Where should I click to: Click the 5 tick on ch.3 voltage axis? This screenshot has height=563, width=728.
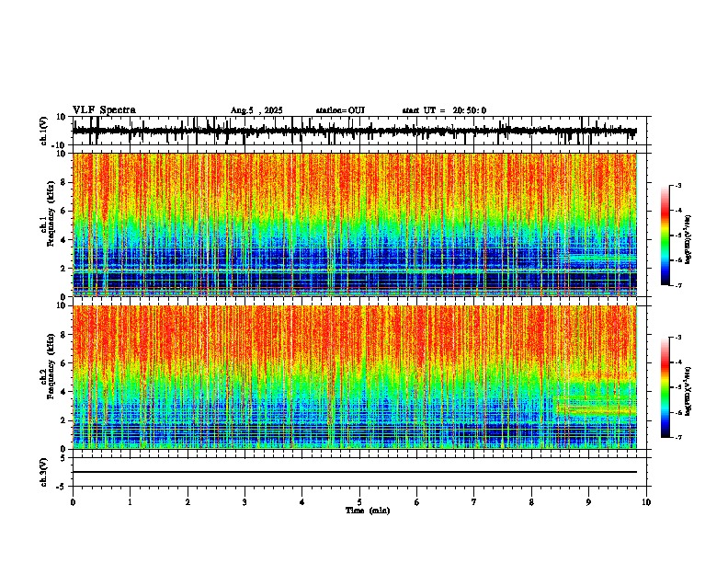(63, 458)
